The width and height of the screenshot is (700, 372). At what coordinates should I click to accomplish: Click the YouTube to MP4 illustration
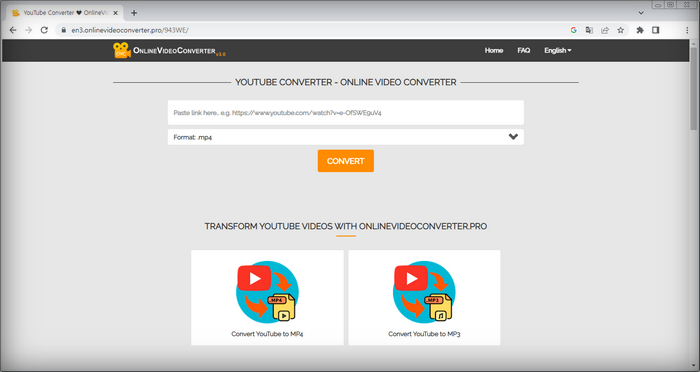[267, 292]
